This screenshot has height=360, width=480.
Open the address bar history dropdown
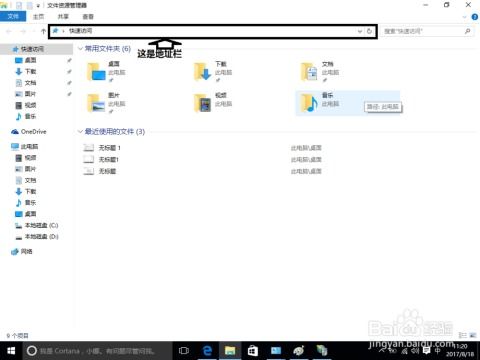[360, 31]
